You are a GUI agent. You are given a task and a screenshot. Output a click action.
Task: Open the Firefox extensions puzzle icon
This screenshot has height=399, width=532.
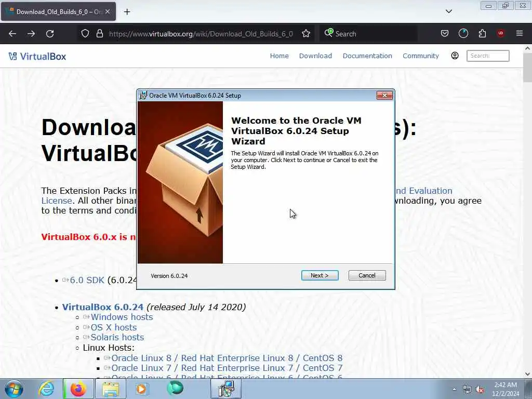pos(482,33)
